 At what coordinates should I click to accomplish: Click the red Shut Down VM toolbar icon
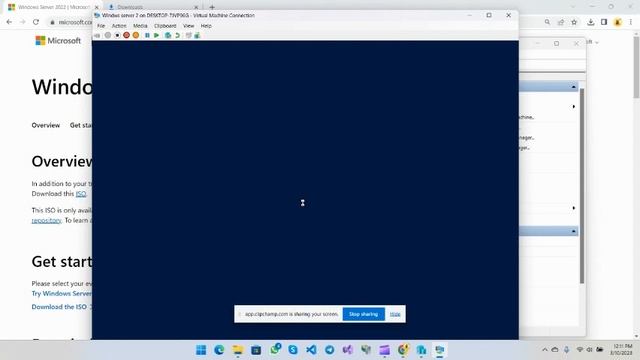(x=127, y=36)
